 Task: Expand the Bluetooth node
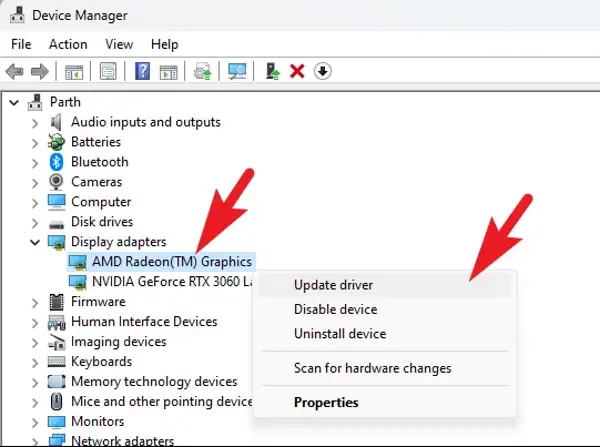coord(35,163)
